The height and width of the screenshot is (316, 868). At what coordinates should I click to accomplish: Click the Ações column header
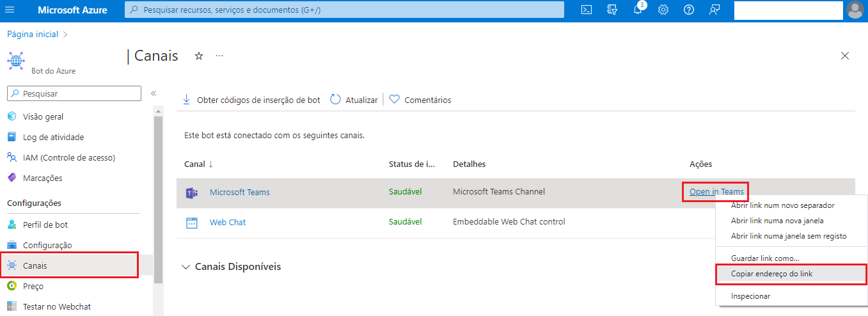pyautogui.click(x=701, y=164)
